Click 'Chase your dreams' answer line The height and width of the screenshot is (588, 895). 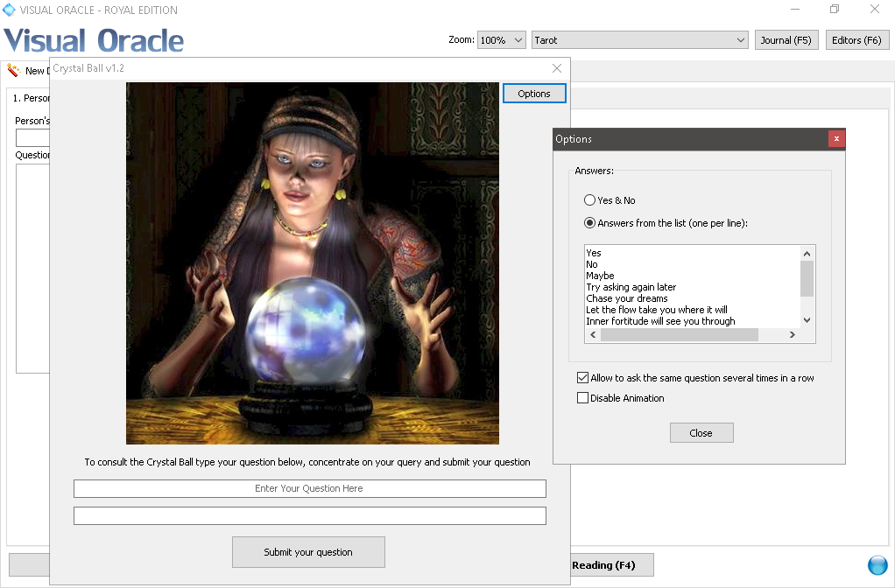coord(627,298)
